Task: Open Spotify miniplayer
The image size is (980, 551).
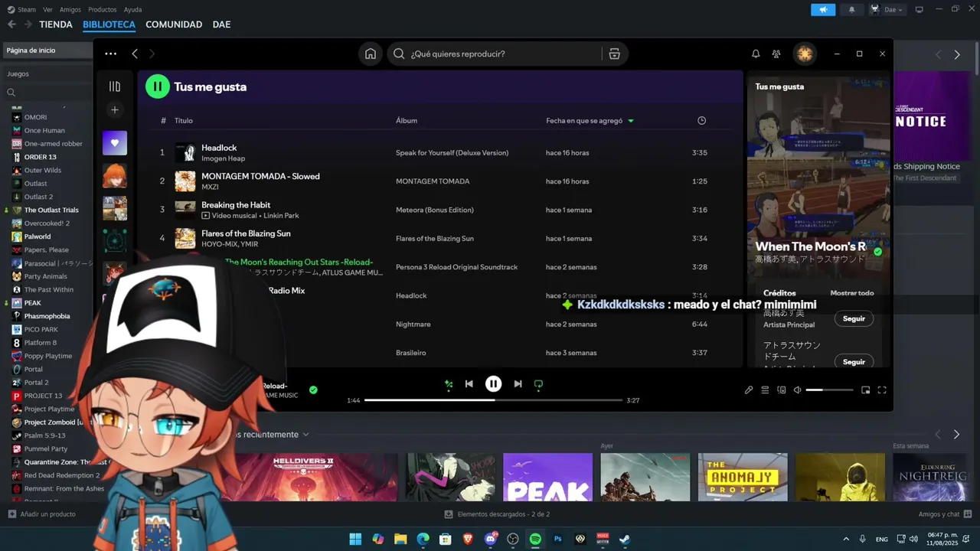Action: coord(865,390)
